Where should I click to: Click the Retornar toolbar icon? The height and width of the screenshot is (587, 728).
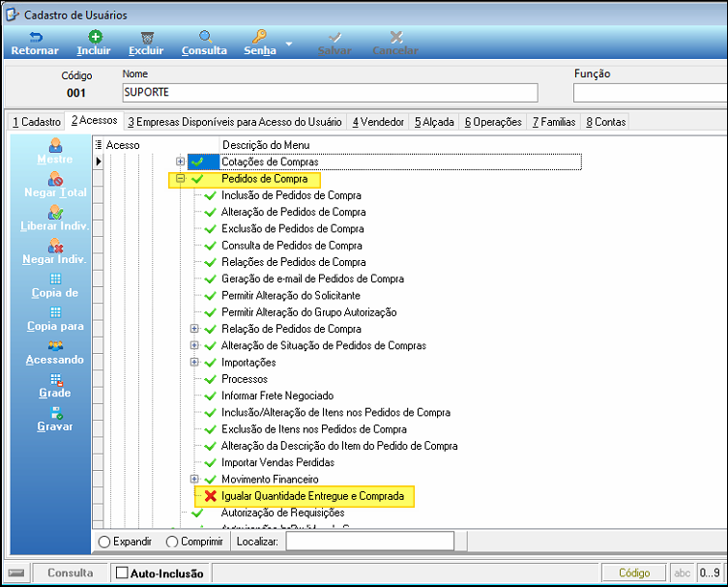click(x=35, y=37)
